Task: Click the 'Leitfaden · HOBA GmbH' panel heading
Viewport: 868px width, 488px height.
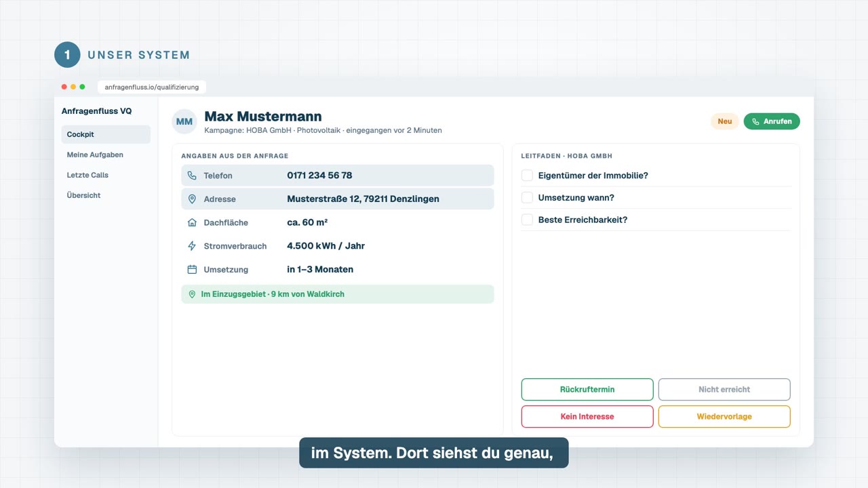Action: coord(566,156)
